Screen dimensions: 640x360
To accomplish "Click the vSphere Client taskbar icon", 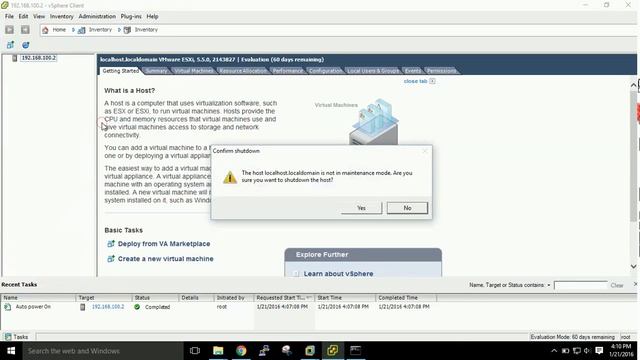I will coord(333,351).
